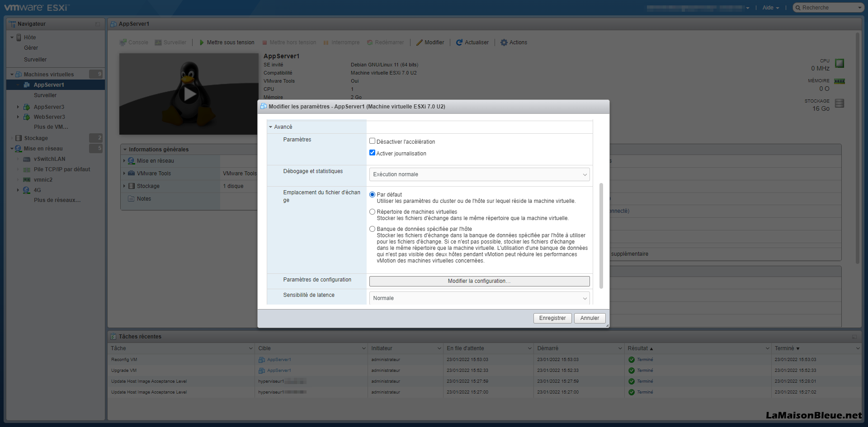This screenshot has height=427, width=868.
Task: Collapse Informations générales panel
Action: click(x=125, y=150)
